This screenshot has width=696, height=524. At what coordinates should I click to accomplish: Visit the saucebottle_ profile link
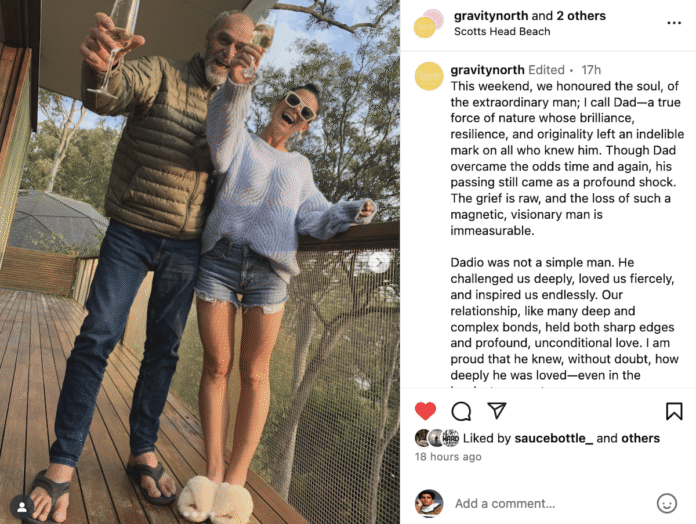point(554,438)
